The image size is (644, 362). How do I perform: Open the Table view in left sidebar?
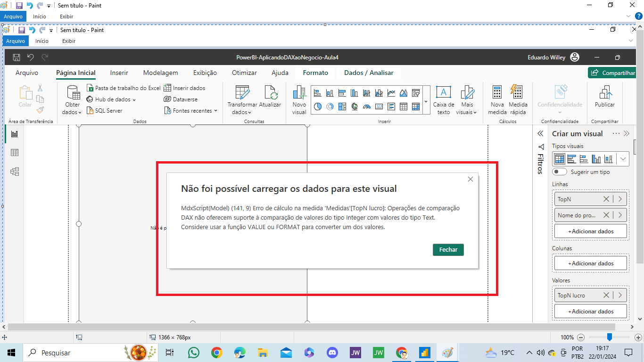(14, 153)
